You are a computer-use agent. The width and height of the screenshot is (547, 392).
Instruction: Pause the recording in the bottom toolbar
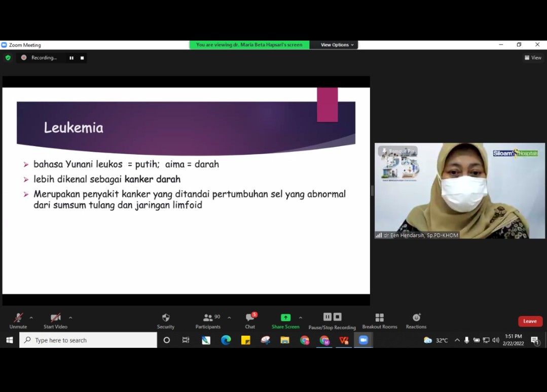point(327,317)
